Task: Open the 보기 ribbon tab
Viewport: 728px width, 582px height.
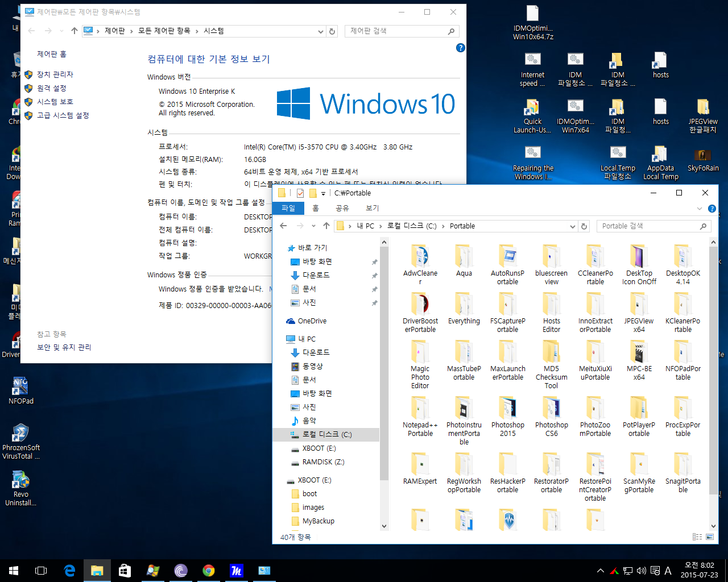Action: pyautogui.click(x=373, y=208)
